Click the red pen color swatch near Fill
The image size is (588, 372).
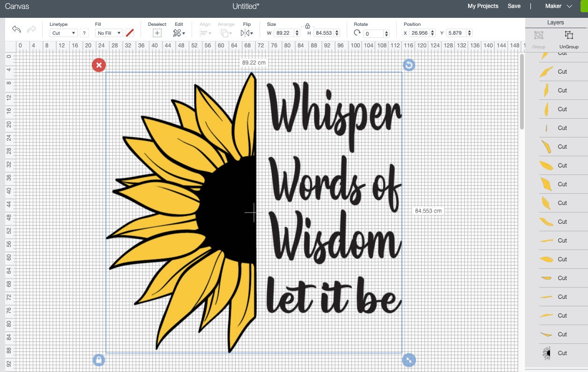130,32
